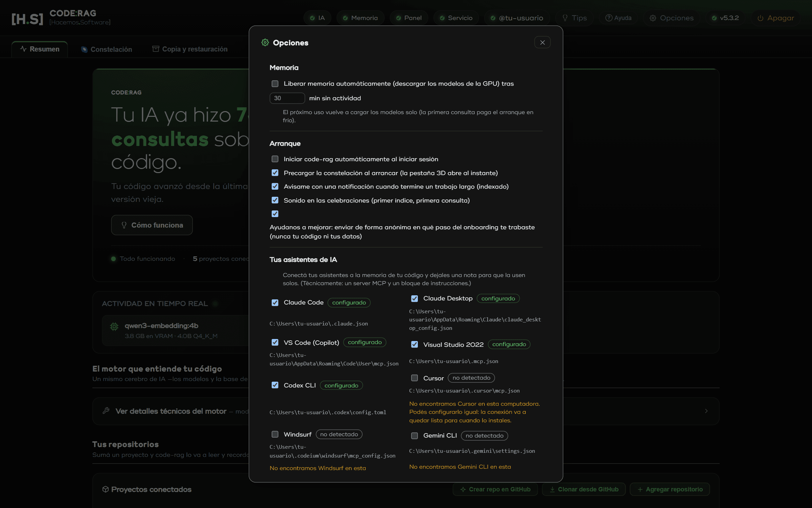This screenshot has height=508, width=812.
Task: Click the Resumen tab pulse icon
Action: (x=23, y=49)
